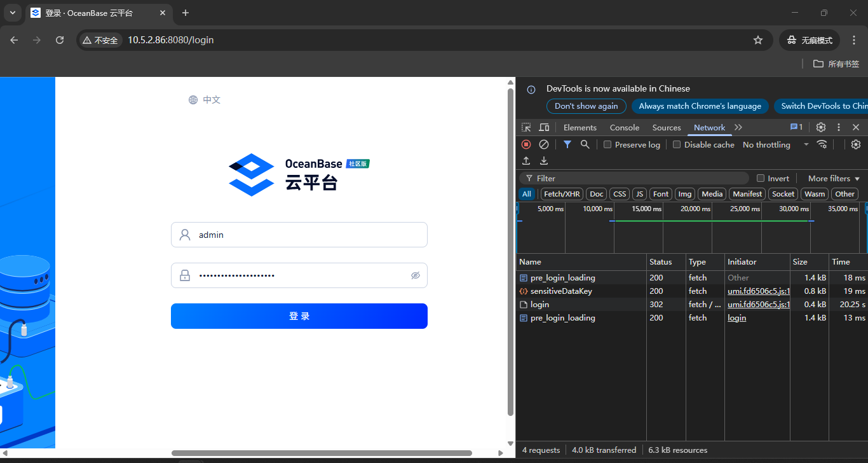Clear the network log

544,144
